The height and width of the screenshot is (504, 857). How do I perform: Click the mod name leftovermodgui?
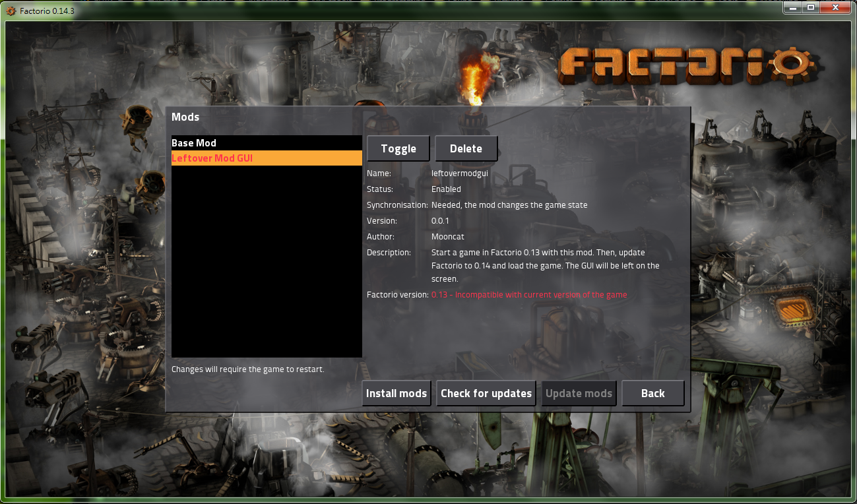tap(459, 173)
